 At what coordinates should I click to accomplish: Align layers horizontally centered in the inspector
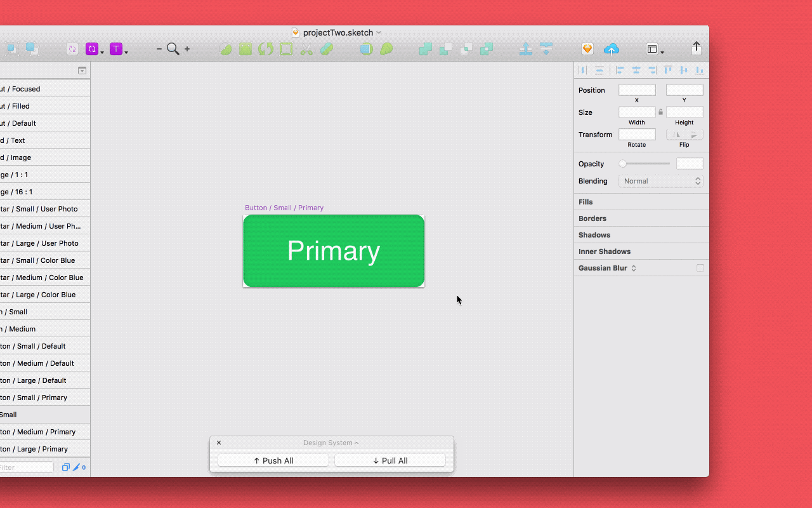click(x=636, y=70)
